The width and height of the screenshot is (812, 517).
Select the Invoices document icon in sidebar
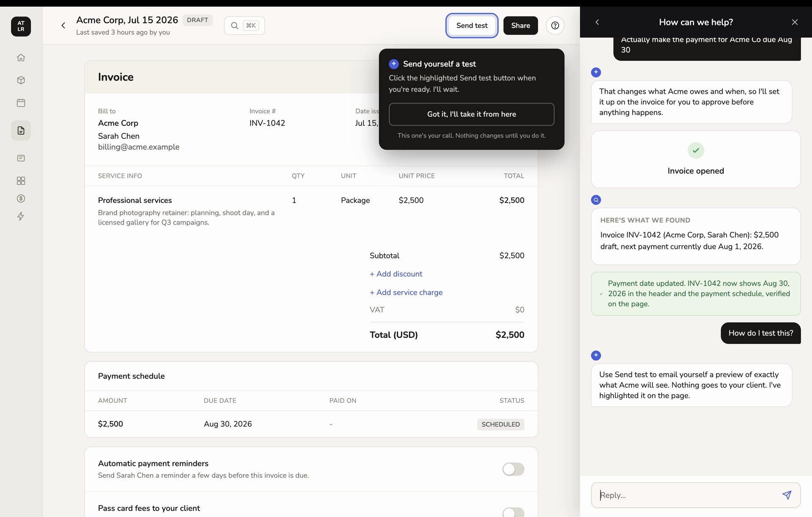[21, 130]
